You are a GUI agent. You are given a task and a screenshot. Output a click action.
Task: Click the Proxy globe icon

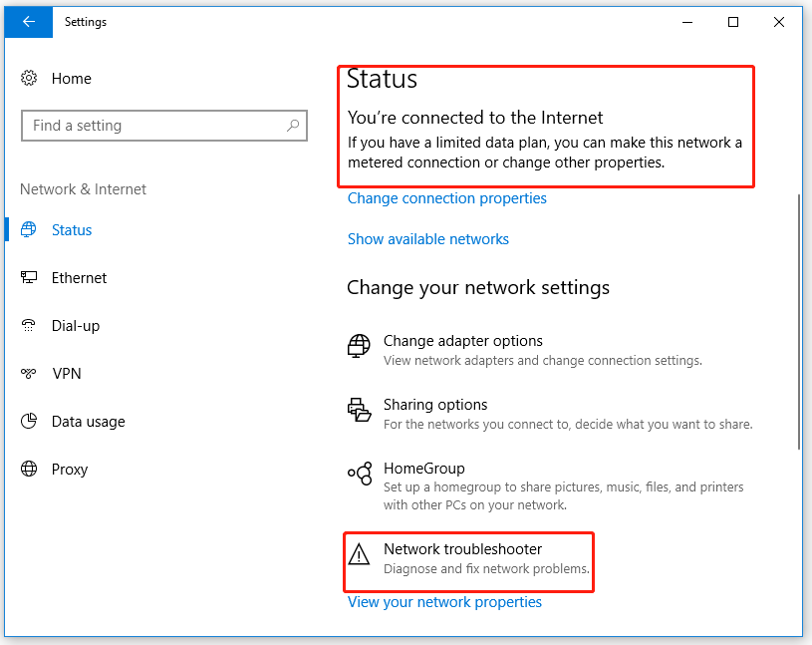[29, 470]
